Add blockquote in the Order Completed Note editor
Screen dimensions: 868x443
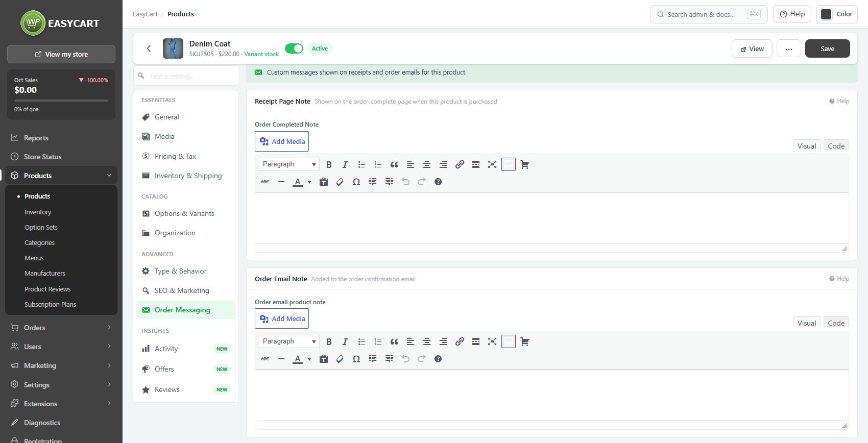394,164
